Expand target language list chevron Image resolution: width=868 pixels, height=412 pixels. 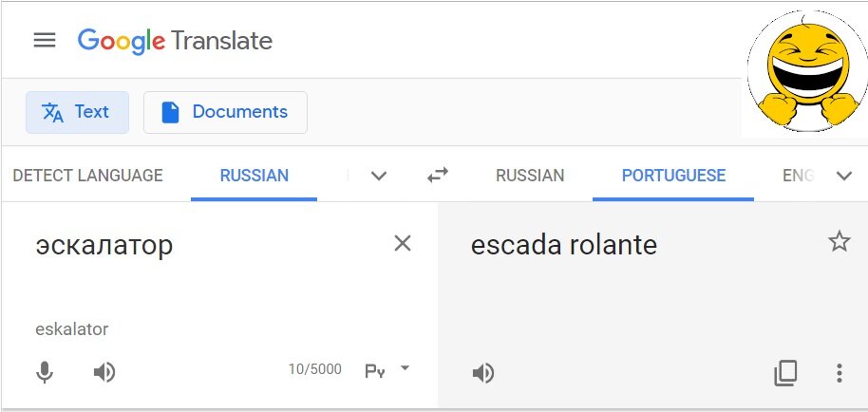[843, 176]
